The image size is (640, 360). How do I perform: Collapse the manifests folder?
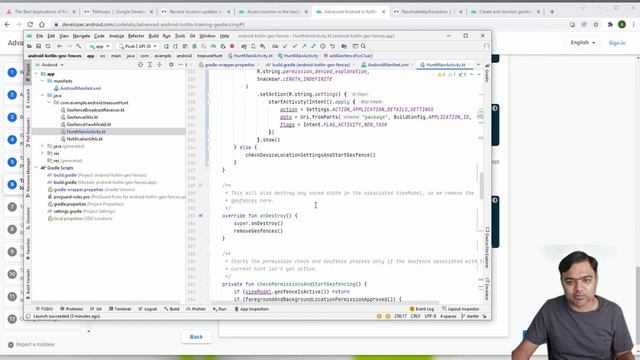coord(42,81)
